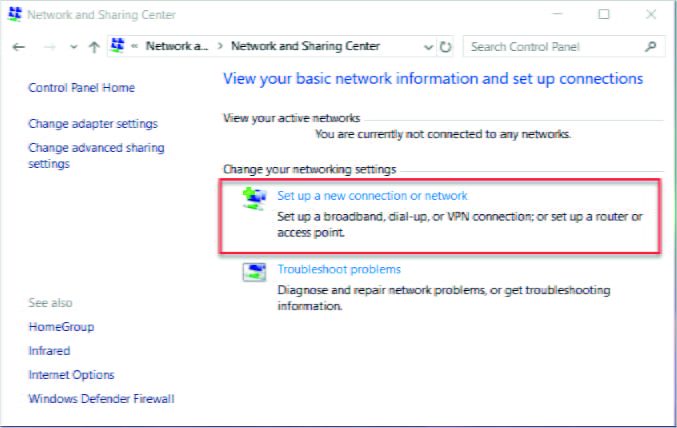Image resolution: width=677 pixels, height=428 pixels.
Task: Click the Control Panel address bar icon
Action: [117, 45]
